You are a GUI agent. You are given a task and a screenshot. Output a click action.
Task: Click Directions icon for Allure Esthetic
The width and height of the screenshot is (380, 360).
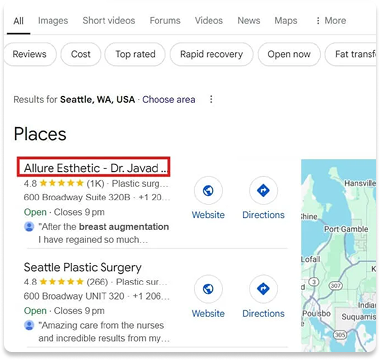(x=263, y=191)
